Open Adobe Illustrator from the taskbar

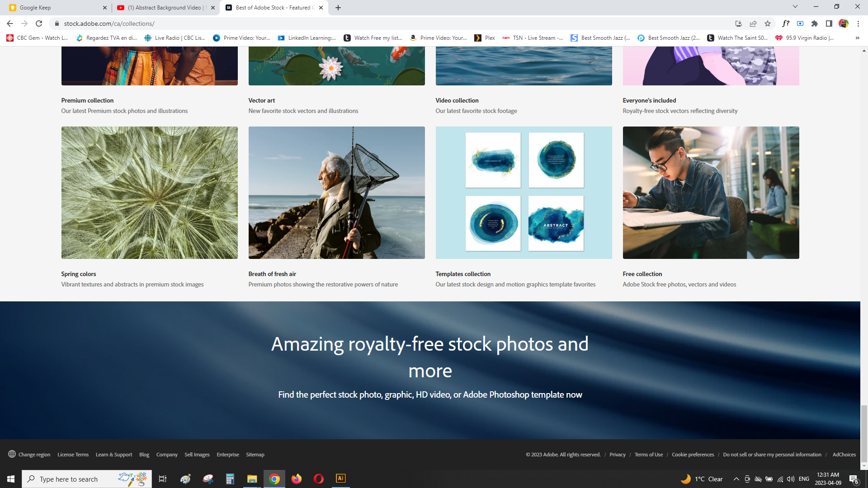pyautogui.click(x=341, y=479)
